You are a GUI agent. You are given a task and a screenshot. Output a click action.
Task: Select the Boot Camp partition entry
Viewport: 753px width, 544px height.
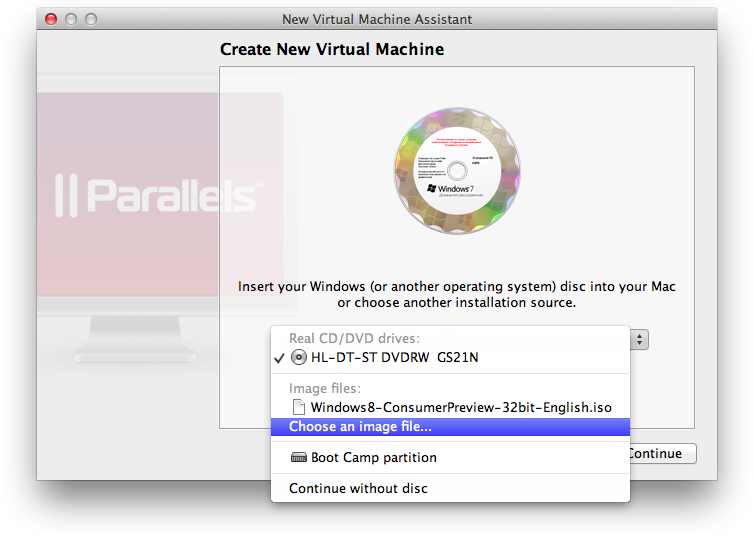click(x=373, y=458)
